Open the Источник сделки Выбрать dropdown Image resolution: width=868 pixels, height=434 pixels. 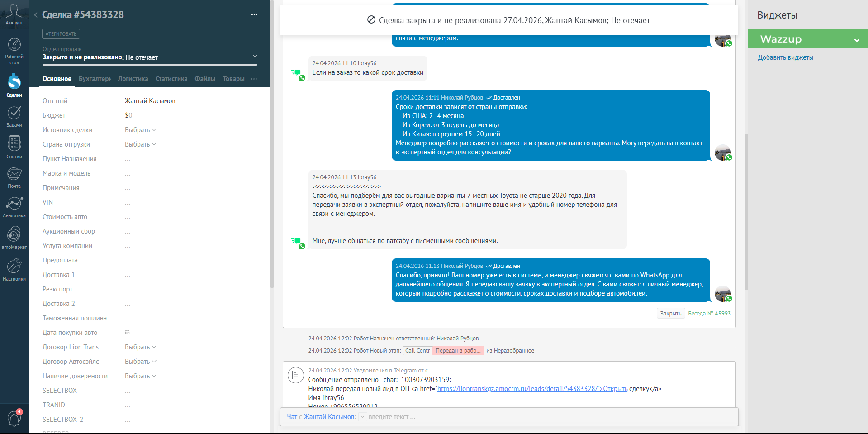click(141, 130)
